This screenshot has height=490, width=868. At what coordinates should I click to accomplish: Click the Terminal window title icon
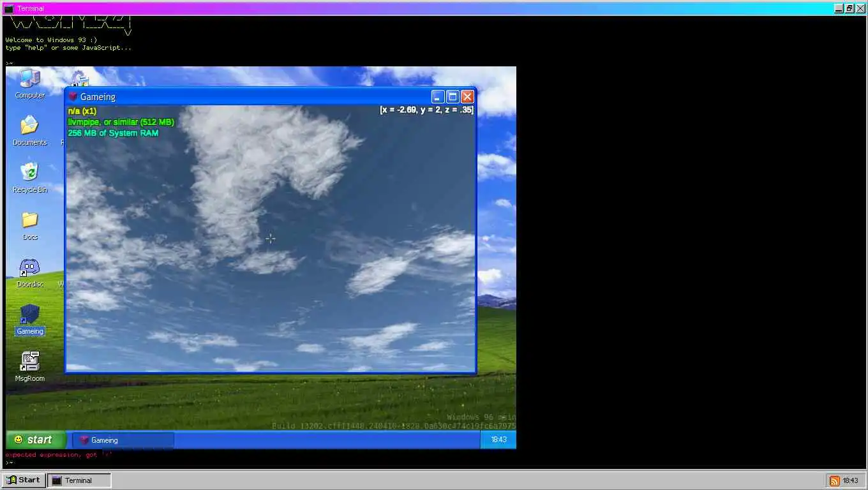[x=8, y=8]
